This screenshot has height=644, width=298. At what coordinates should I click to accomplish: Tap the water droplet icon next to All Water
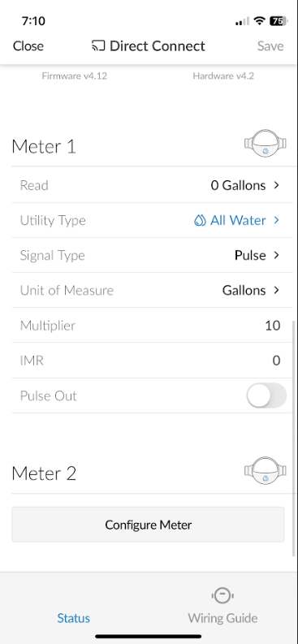[x=200, y=221]
